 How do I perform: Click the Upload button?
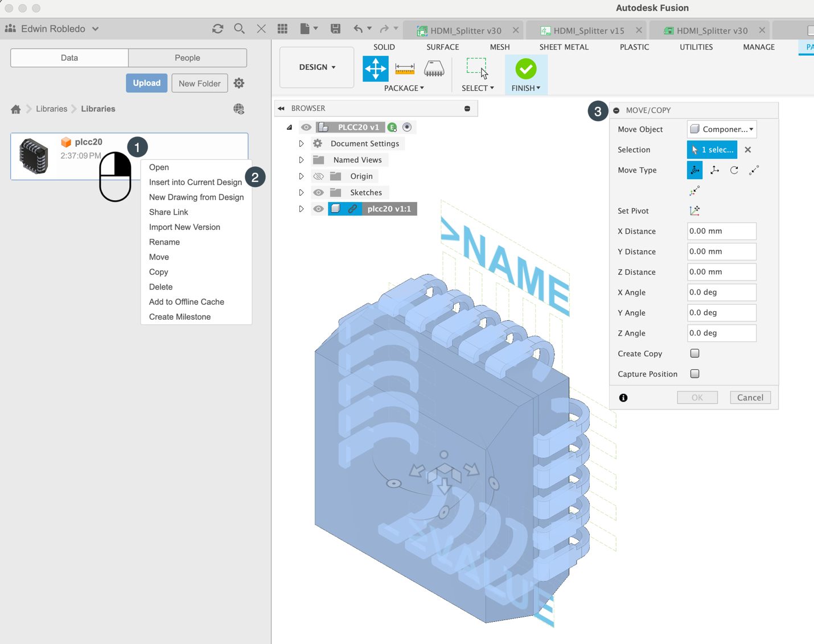pyautogui.click(x=146, y=83)
